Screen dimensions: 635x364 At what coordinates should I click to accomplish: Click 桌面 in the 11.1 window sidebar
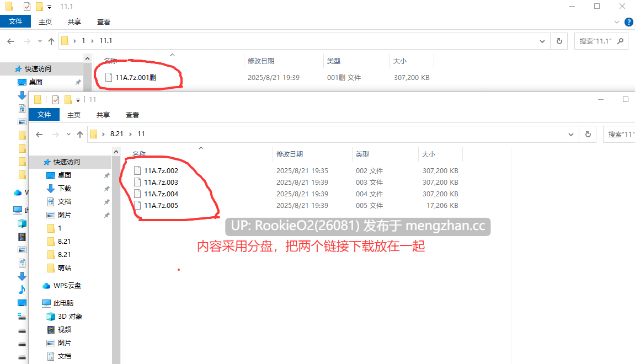pyautogui.click(x=36, y=82)
